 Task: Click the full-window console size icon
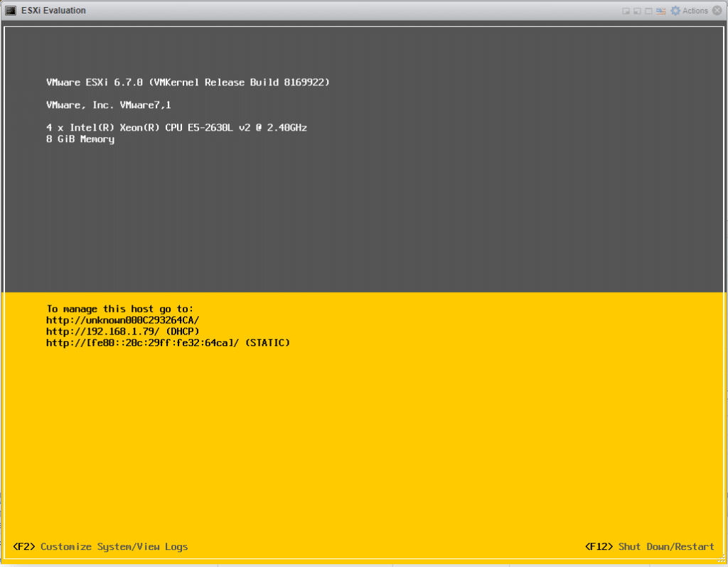pos(648,11)
